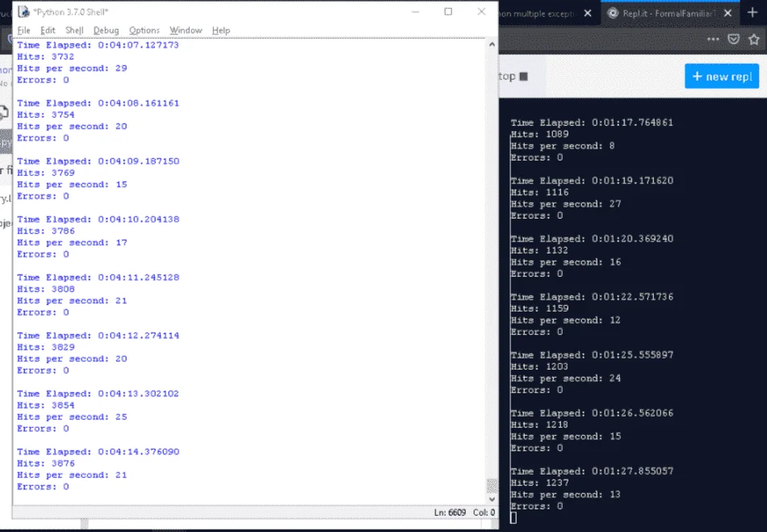This screenshot has height=532, width=767.
Task: Click 'Hits per second: 8' in Repl.it console
Action: pyautogui.click(x=563, y=146)
